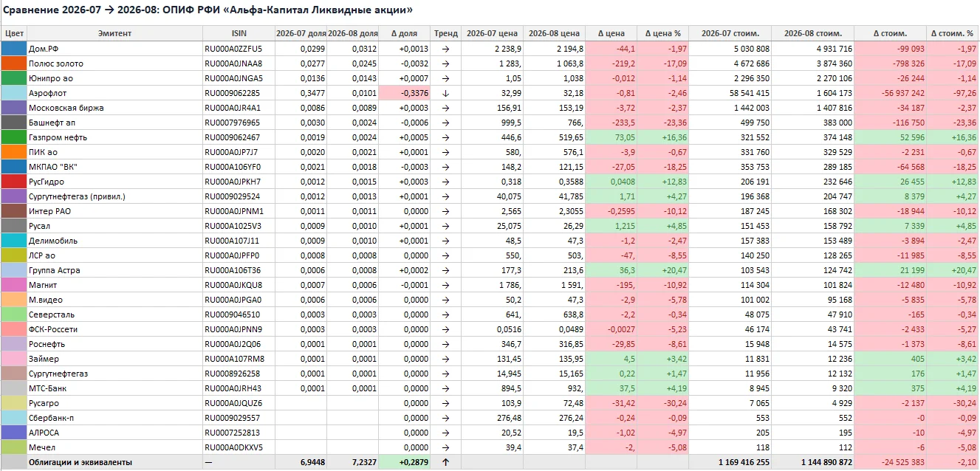The image size is (980, 471).
Task: Click the +0,2879 share change total
Action: (x=405, y=462)
